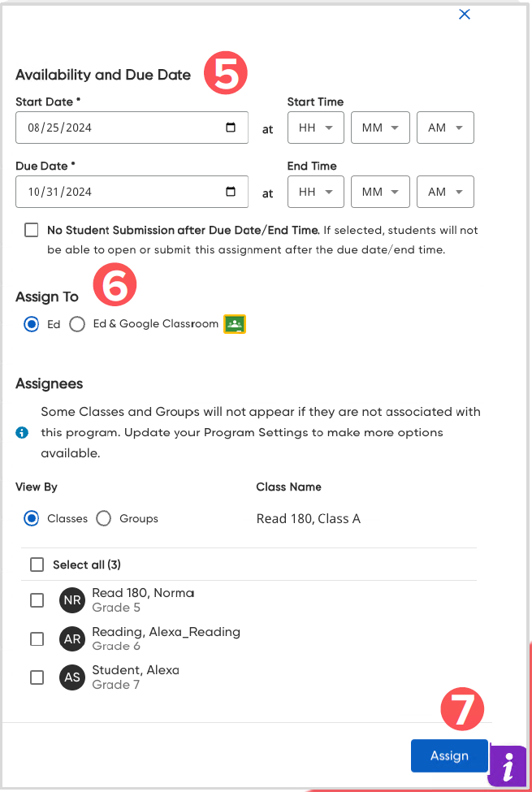
Task: Click the AS avatar for Student, Alexa
Action: [x=72, y=677]
